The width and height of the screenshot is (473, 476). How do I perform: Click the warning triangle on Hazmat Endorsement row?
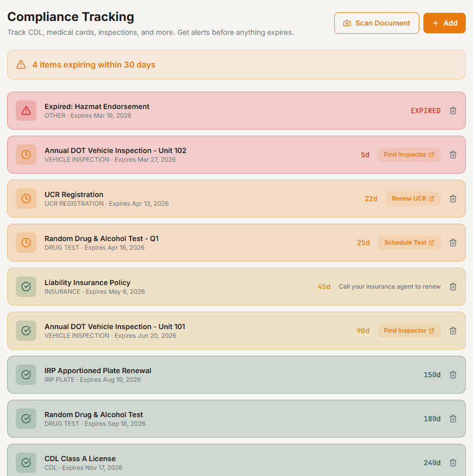pyautogui.click(x=26, y=110)
